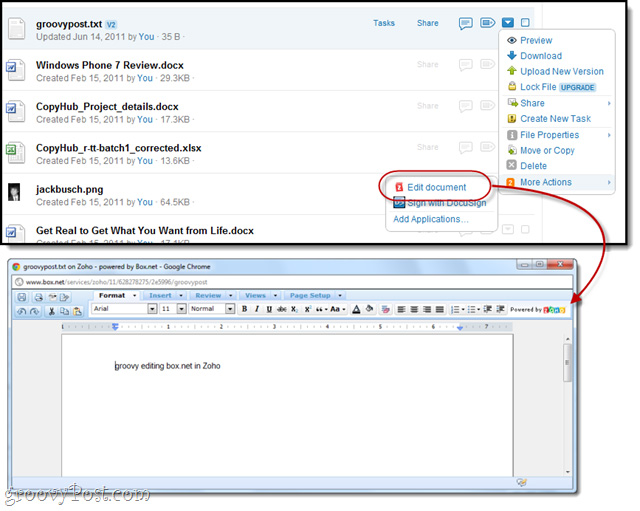The width and height of the screenshot is (640, 511).
Task: Apply subscript formatting
Action: coord(294,309)
